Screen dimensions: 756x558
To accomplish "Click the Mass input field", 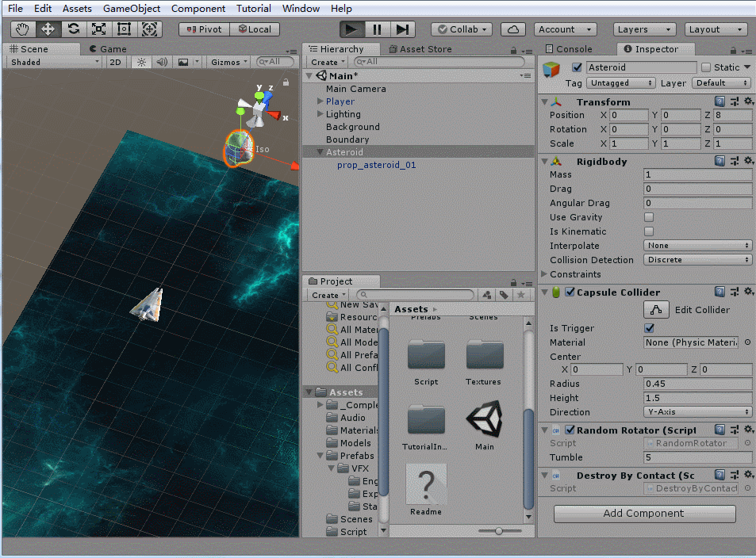I will coord(697,174).
